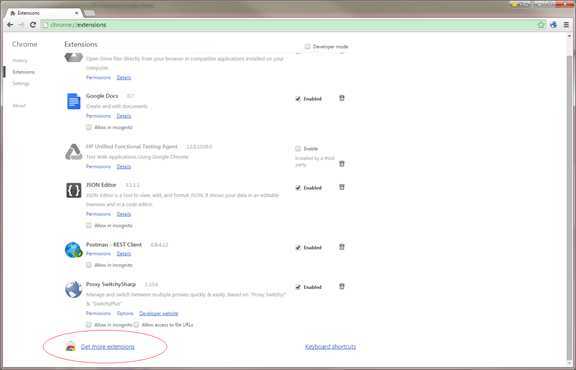Uncheck Enabled for Google Docs

click(x=298, y=99)
